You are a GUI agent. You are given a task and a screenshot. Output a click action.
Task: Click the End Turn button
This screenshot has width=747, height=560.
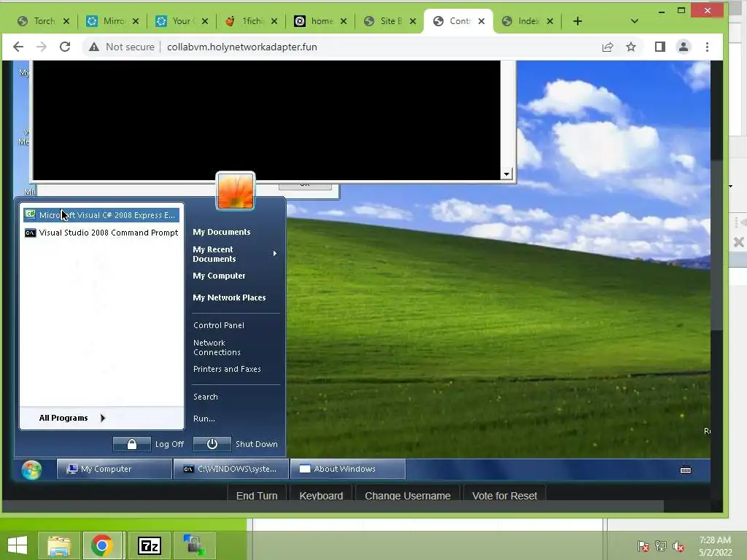click(x=257, y=495)
